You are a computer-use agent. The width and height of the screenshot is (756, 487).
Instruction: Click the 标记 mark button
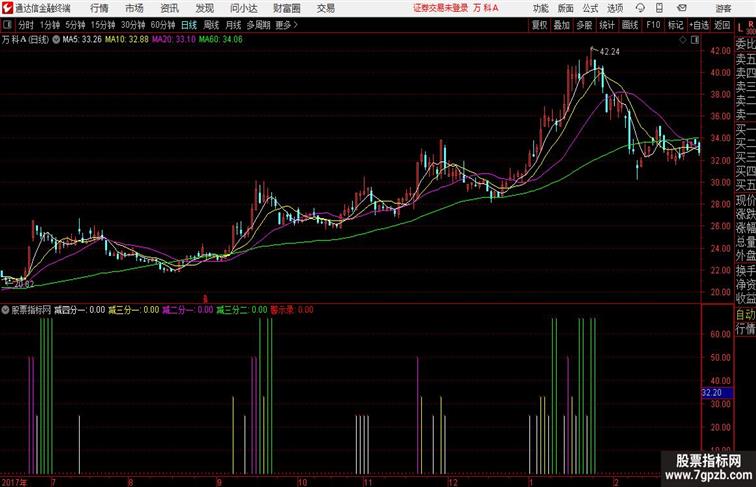pos(675,25)
